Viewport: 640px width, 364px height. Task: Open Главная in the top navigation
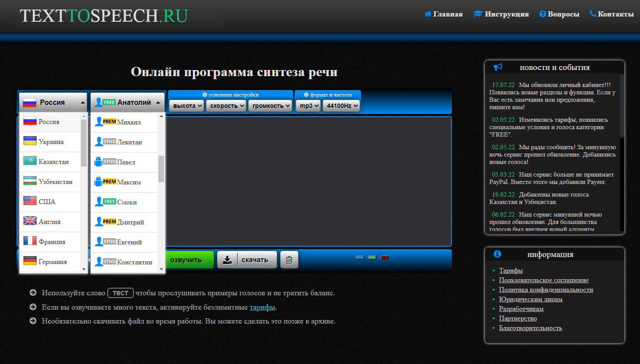448,14
